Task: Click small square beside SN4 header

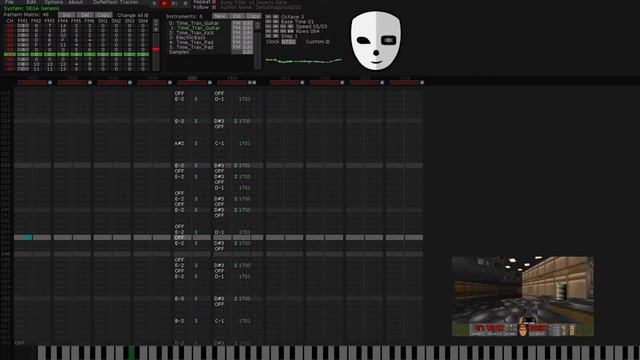Action: pyautogui.click(x=422, y=82)
